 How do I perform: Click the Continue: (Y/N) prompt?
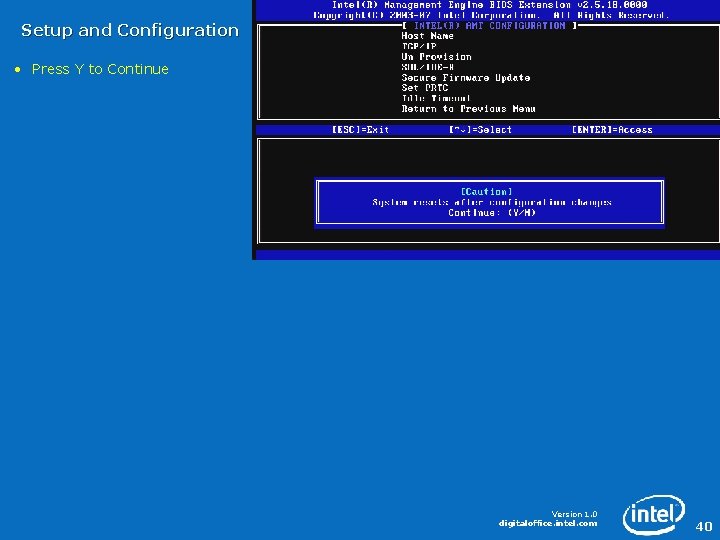pos(492,213)
